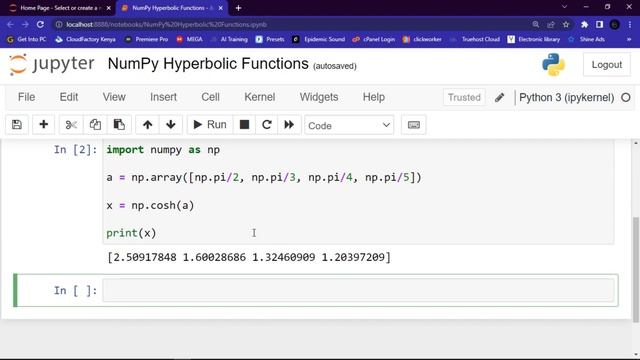Reload the page in the browser
Image resolution: width=640 pixels, height=360 pixels.
coord(40,24)
